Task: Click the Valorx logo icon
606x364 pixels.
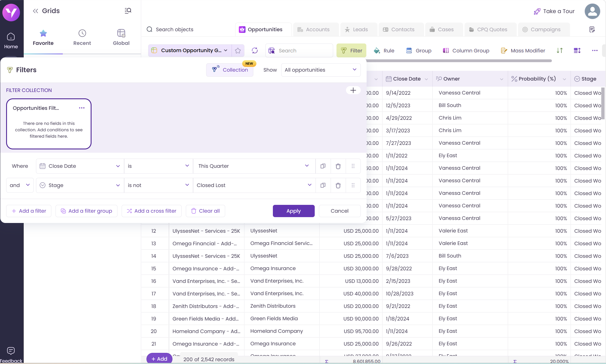Action: coord(11,12)
